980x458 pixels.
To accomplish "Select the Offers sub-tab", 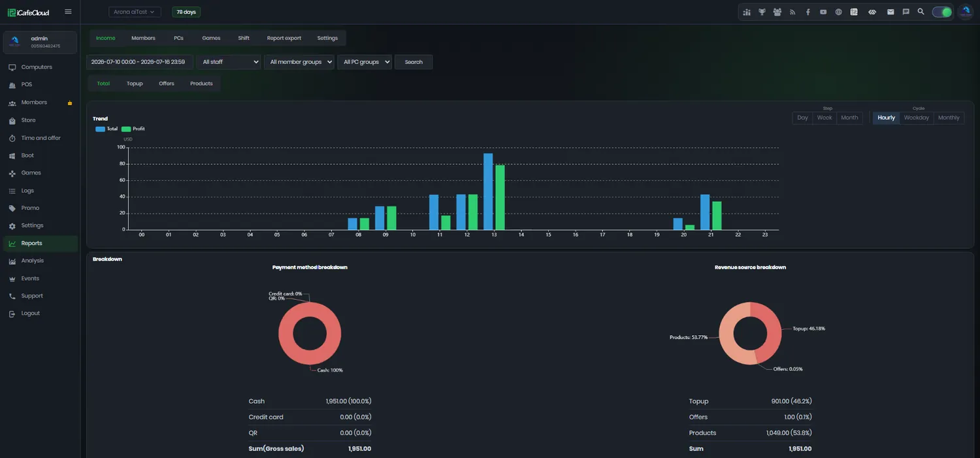I will coord(167,84).
